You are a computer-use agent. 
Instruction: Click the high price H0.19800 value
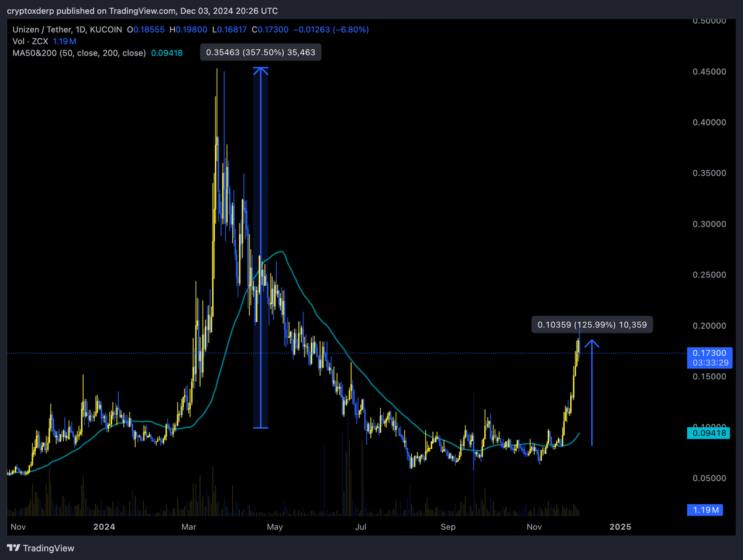pos(189,30)
